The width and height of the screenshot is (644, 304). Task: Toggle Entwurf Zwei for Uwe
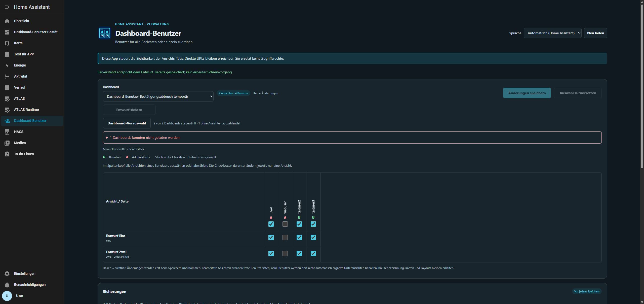coord(271,253)
